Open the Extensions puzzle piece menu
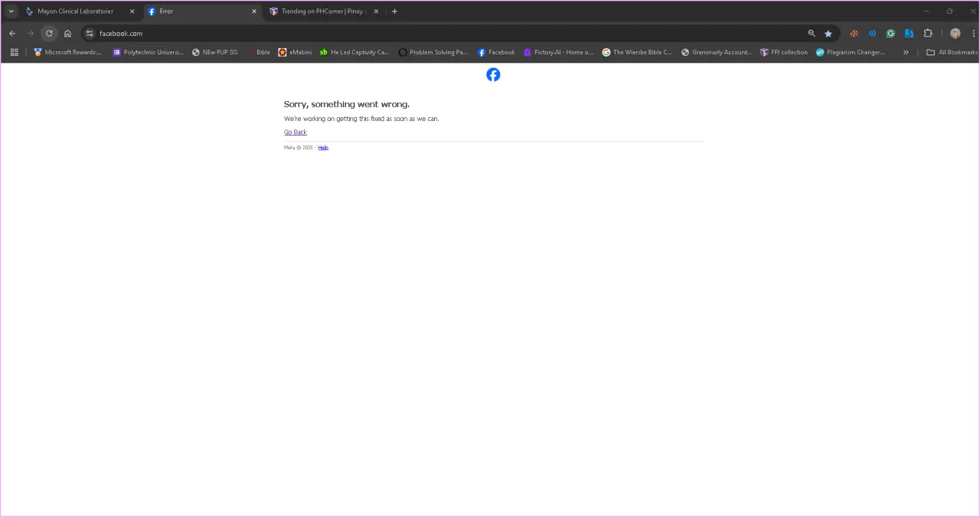Image resolution: width=980 pixels, height=517 pixels. click(928, 34)
